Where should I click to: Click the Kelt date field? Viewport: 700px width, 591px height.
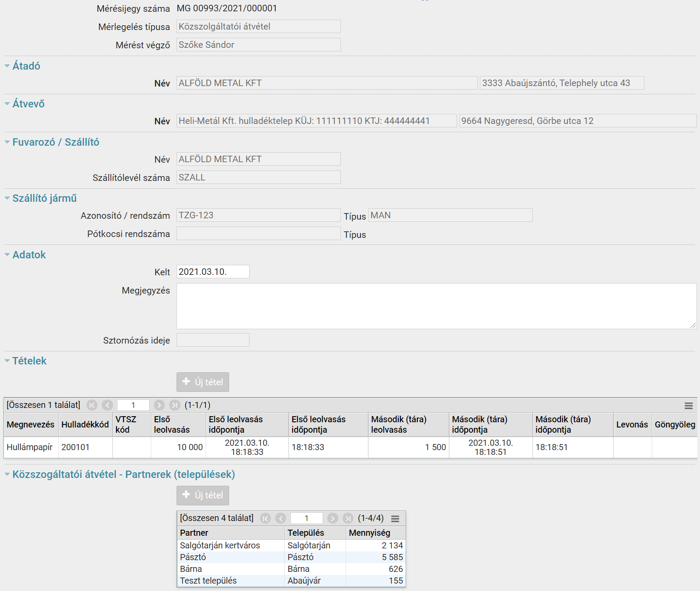tap(213, 272)
